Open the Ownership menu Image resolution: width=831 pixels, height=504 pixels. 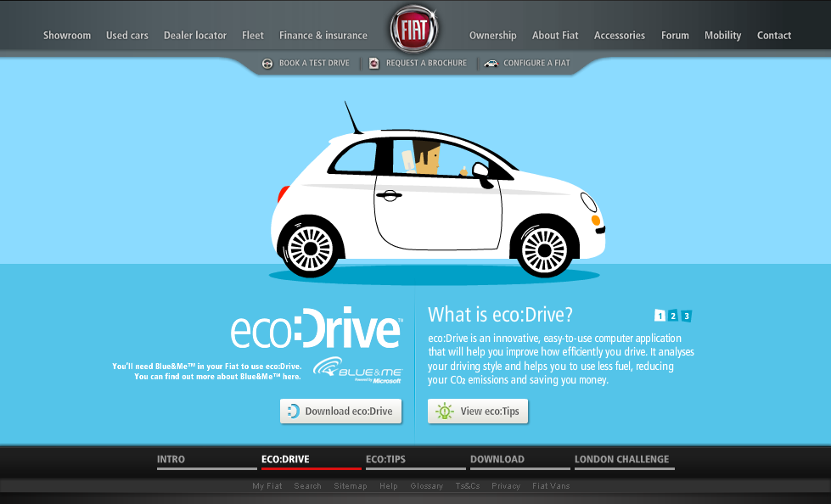click(x=493, y=36)
